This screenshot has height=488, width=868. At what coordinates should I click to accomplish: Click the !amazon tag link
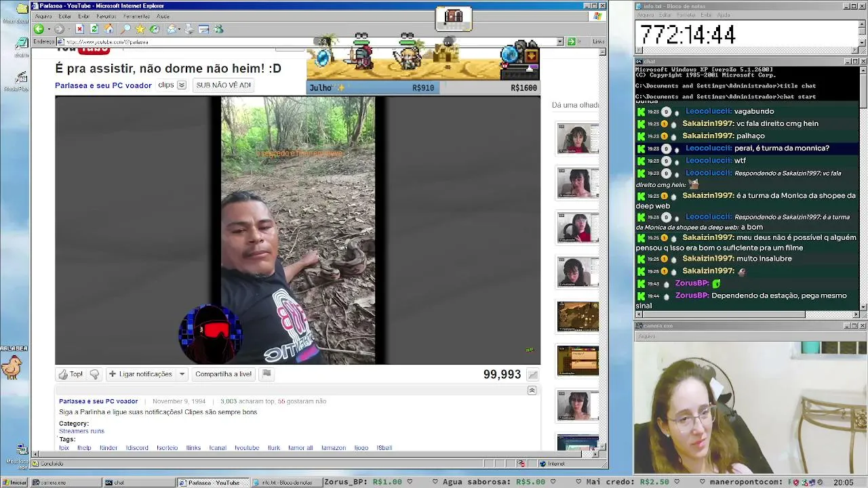click(x=334, y=448)
